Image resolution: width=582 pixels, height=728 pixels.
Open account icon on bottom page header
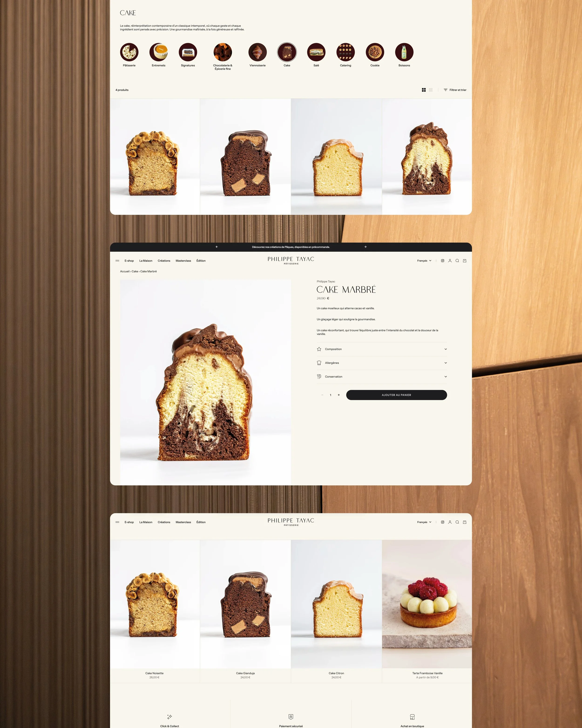pos(450,522)
